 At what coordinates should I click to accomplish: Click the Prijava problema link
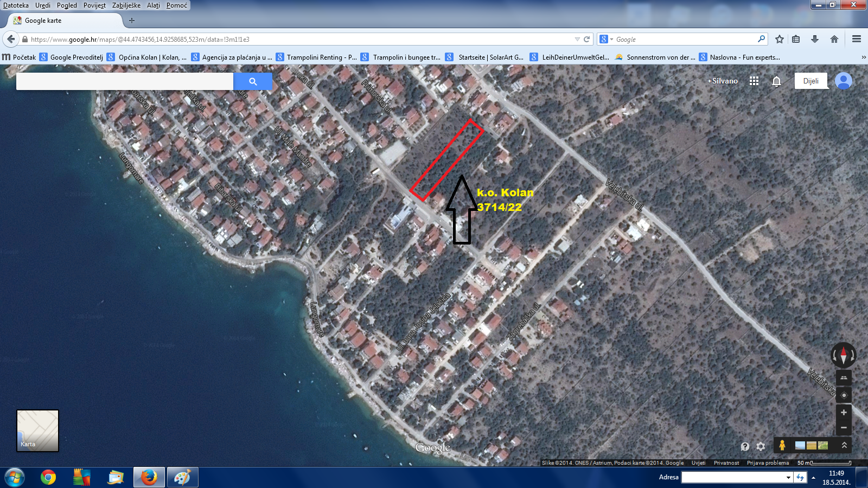pos(768,463)
